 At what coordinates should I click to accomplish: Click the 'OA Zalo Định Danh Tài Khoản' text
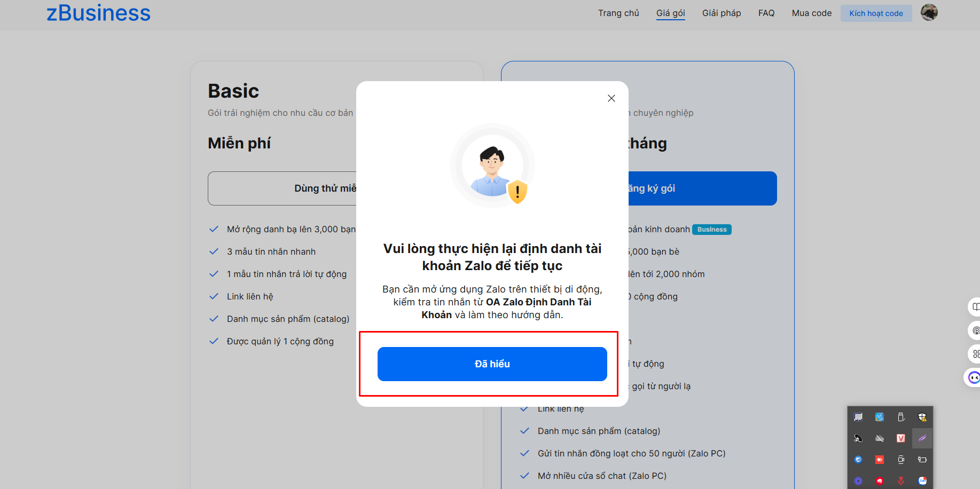(507, 309)
